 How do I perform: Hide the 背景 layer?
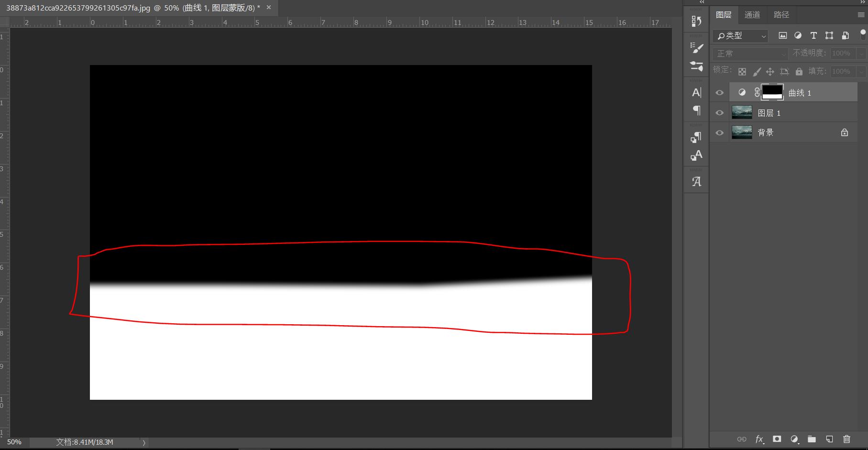(x=719, y=132)
